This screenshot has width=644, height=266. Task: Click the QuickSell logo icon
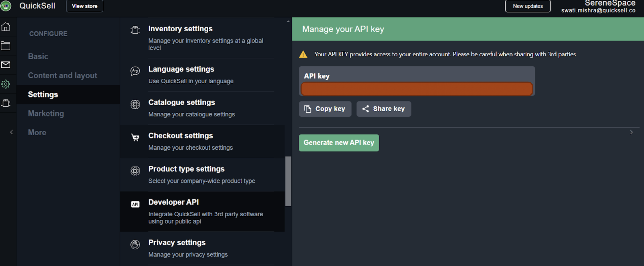6,6
